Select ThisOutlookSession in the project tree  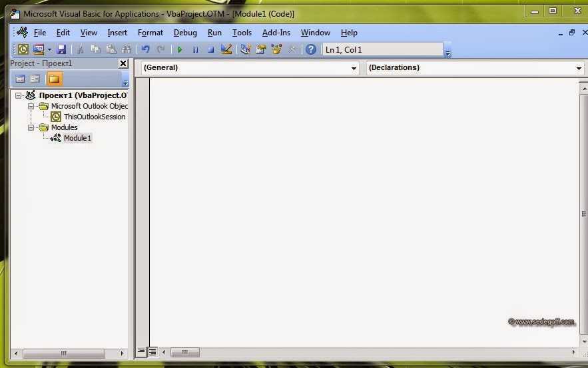[94, 117]
